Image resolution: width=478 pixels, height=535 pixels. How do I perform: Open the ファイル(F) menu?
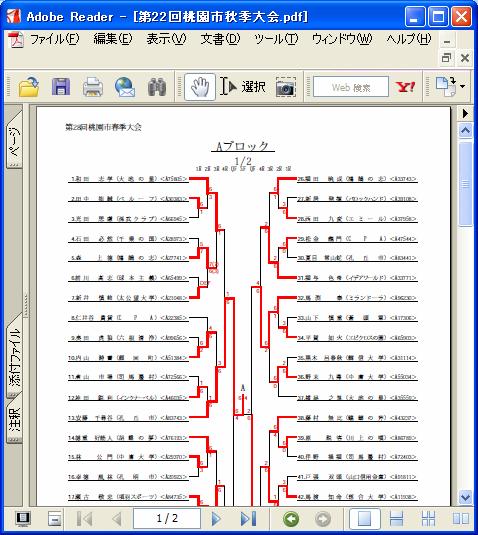coord(55,39)
